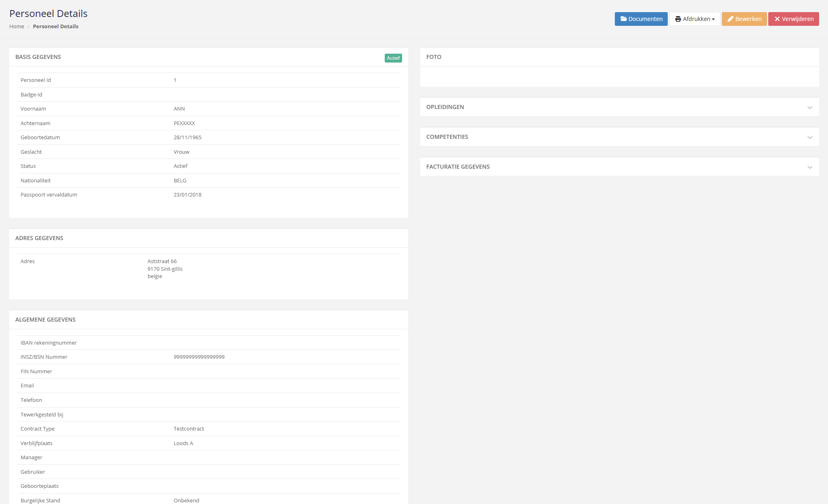Select the birth date 28/11/1965
Viewport: 828px width, 504px height.
187,138
